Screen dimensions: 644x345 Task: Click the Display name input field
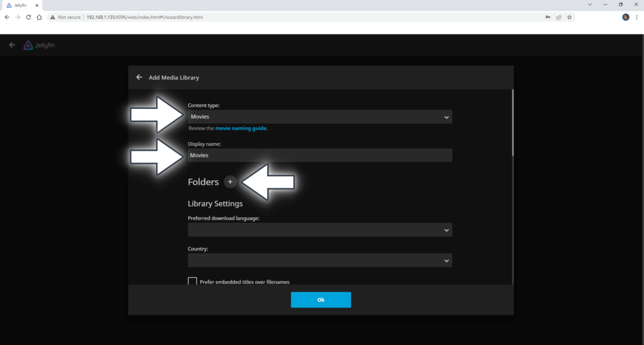pyautogui.click(x=320, y=155)
